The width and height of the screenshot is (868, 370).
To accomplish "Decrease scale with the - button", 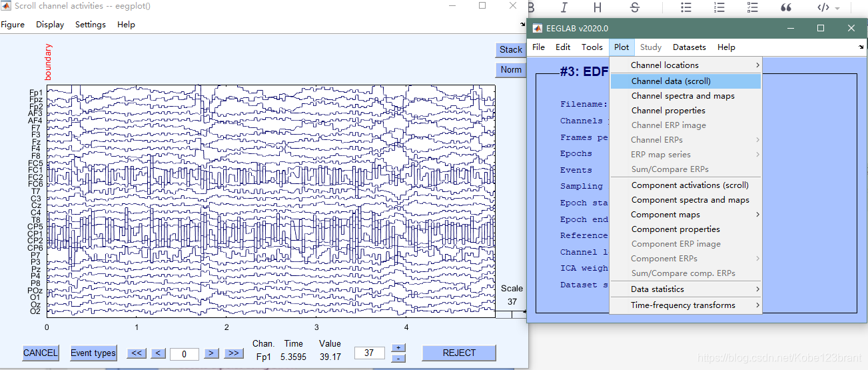I will pyautogui.click(x=398, y=358).
